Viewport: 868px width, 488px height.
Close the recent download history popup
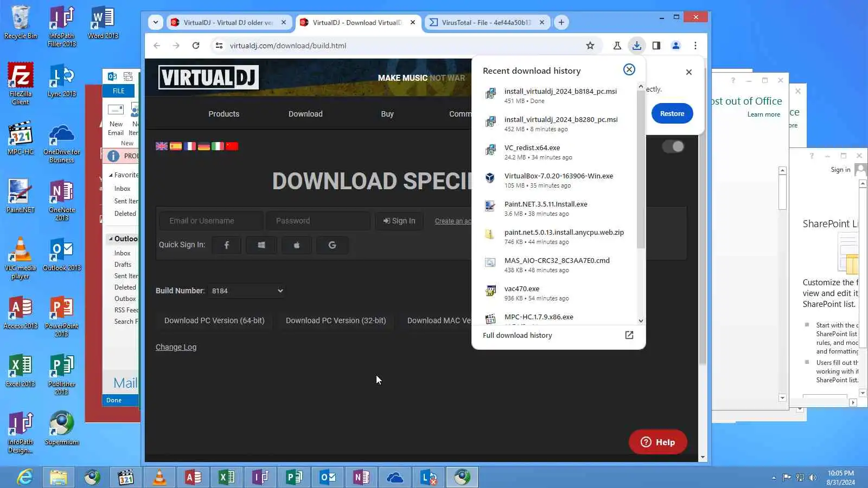[629, 69]
